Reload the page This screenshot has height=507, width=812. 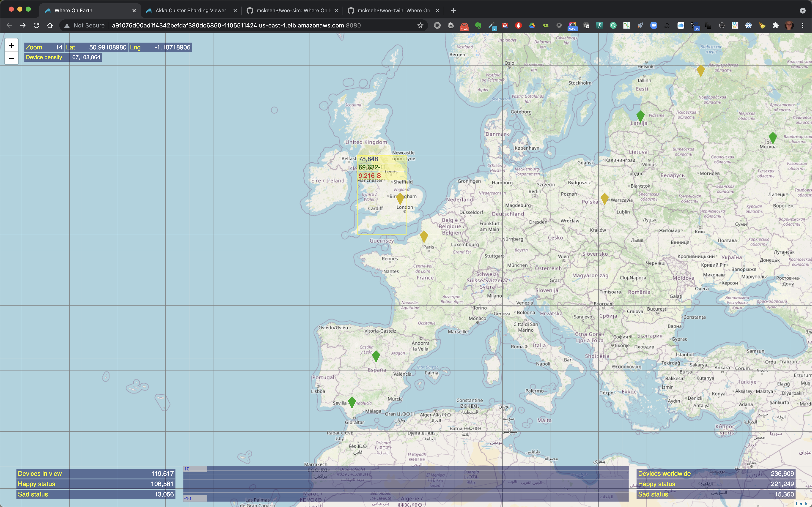pos(36,26)
